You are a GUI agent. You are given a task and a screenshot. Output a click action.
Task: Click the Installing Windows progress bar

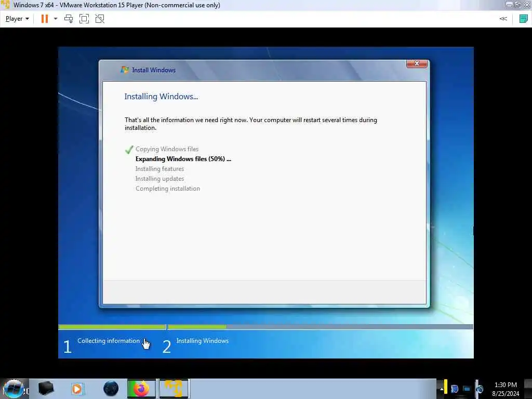320,327
